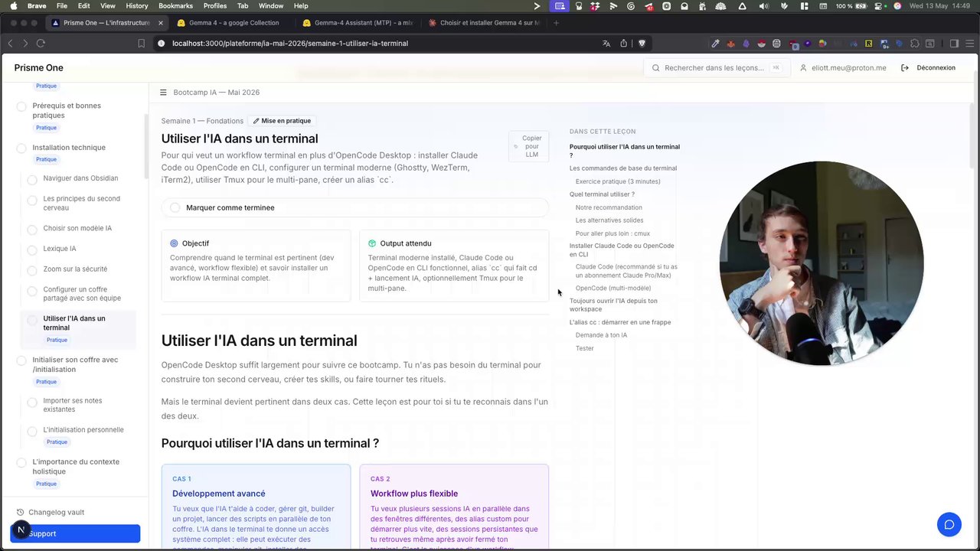Viewport: 980px width, 551px height.
Task: Click the share icon in address bar
Action: coord(624,44)
